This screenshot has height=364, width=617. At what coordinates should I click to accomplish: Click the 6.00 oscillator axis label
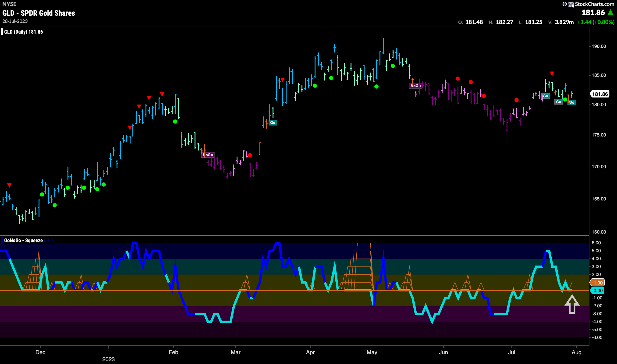tap(596, 243)
